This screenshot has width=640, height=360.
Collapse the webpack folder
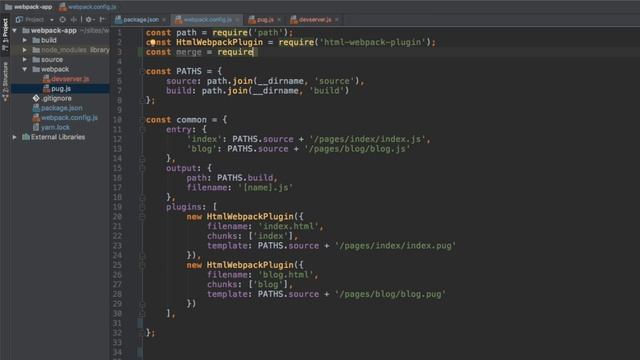pyautogui.click(x=25, y=69)
